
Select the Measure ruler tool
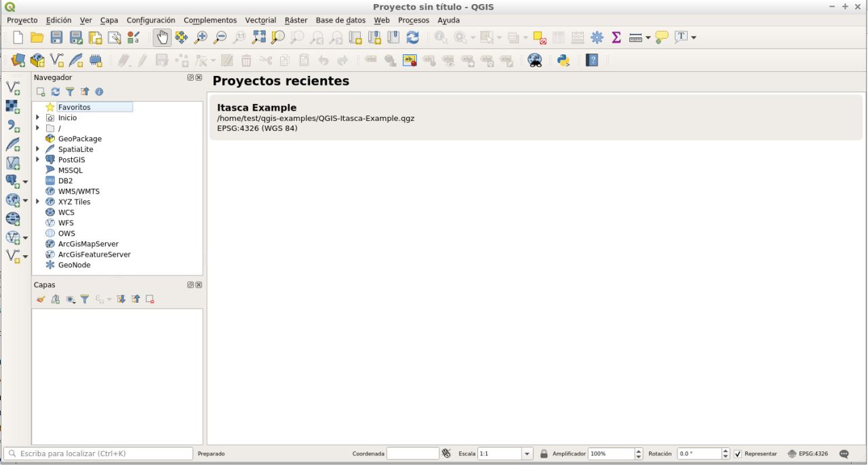(x=635, y=38)
